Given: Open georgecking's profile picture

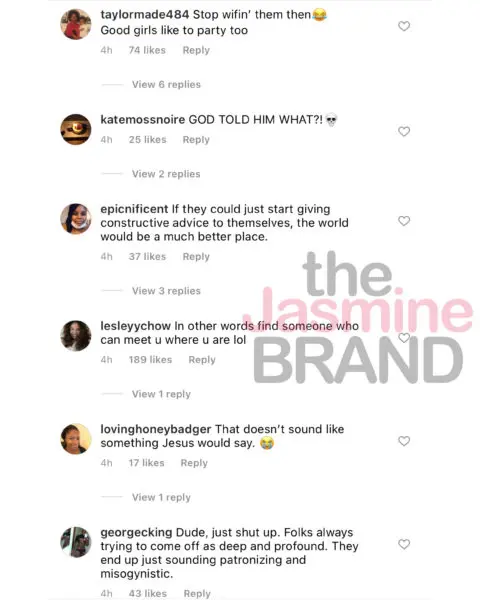Looking at the screenshot, I should tap(76, 542).
